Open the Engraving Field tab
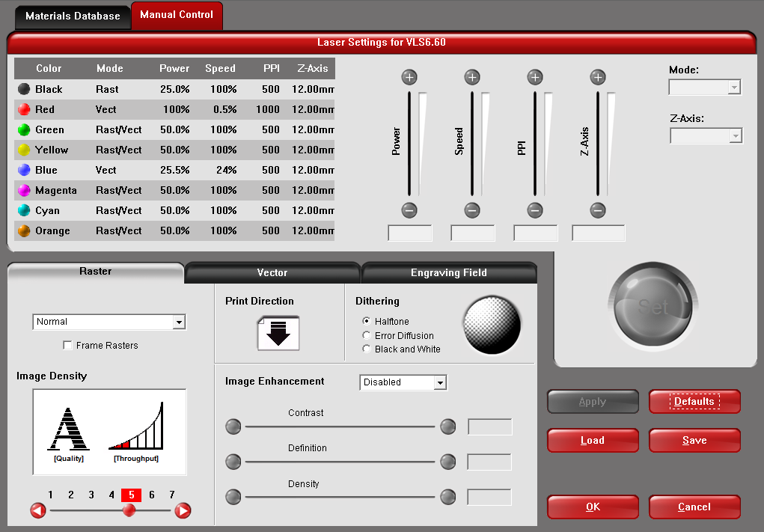This screenshot has height=532, width=764. (x=449, y=273)
